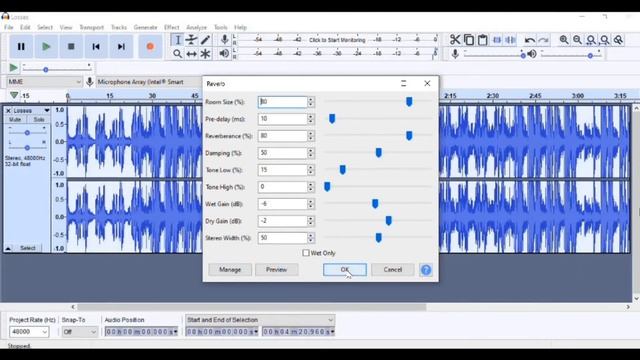Click the Audio Position time field

[x=141, y=332]
